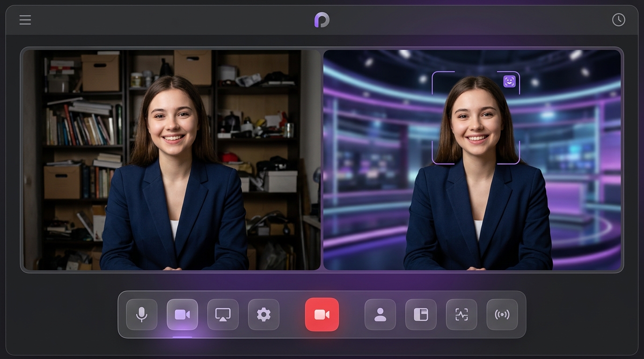Mute the microphone

point(142,315)
